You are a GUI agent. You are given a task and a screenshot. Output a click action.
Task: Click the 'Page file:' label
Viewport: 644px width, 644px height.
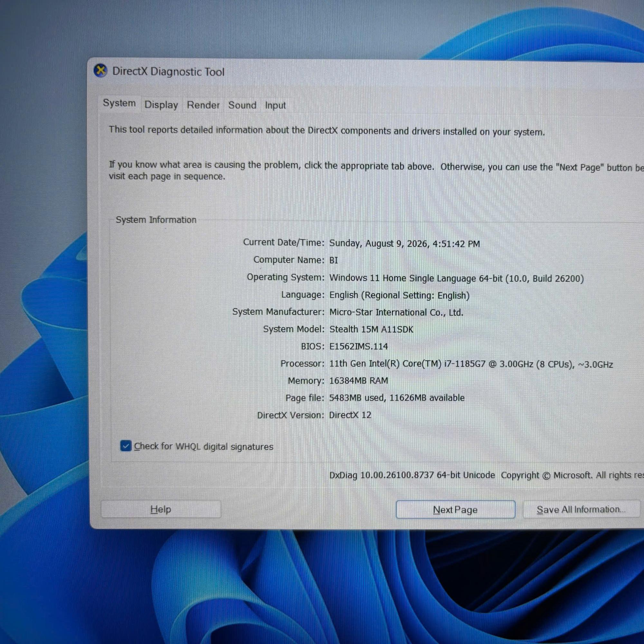tap(305, 398)
